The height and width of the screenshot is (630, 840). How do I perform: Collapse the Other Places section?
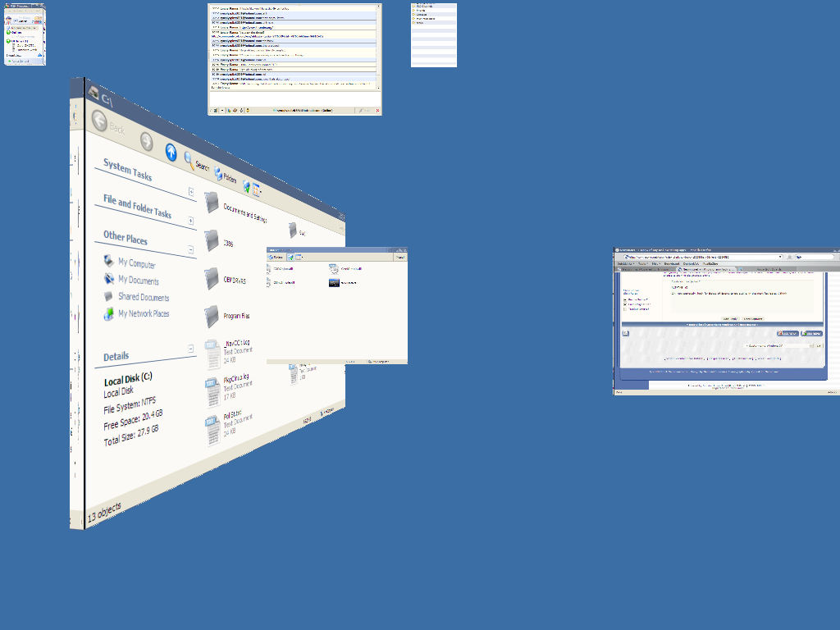(x=191, y=249)
